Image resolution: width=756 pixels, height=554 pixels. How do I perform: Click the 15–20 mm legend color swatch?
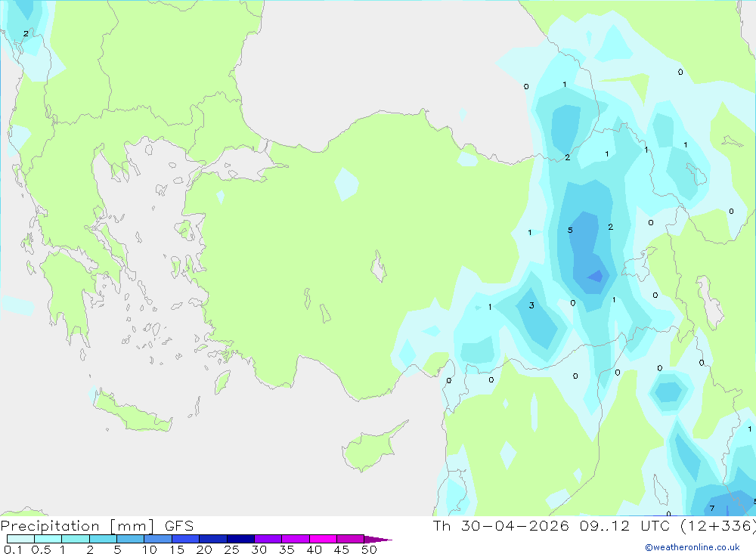click(x=186, y=539)
